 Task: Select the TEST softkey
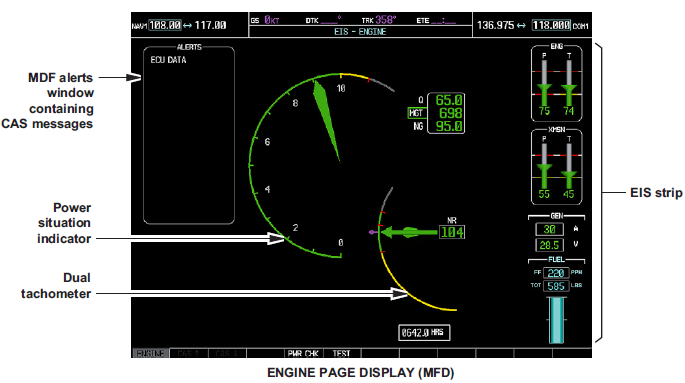click(341, 353)
